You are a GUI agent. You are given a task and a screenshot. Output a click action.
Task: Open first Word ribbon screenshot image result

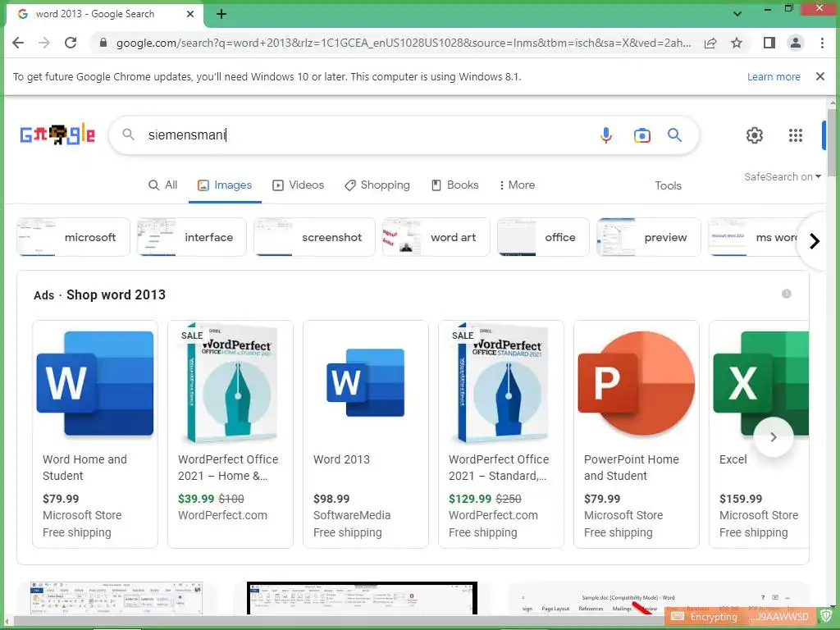116,598
